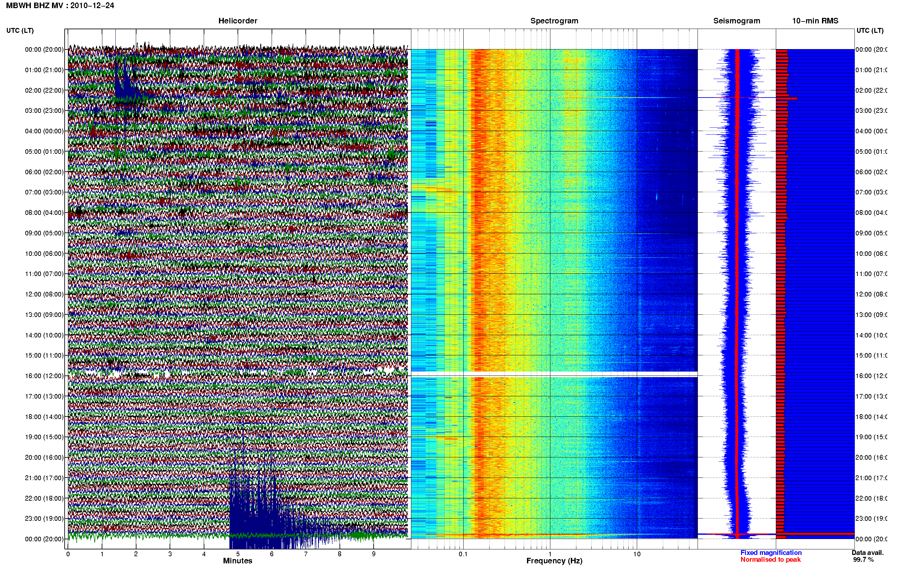Click the left time label '04:00 (00:00)'
Viewport: 924px width, 578px height.
click(44, 131)
